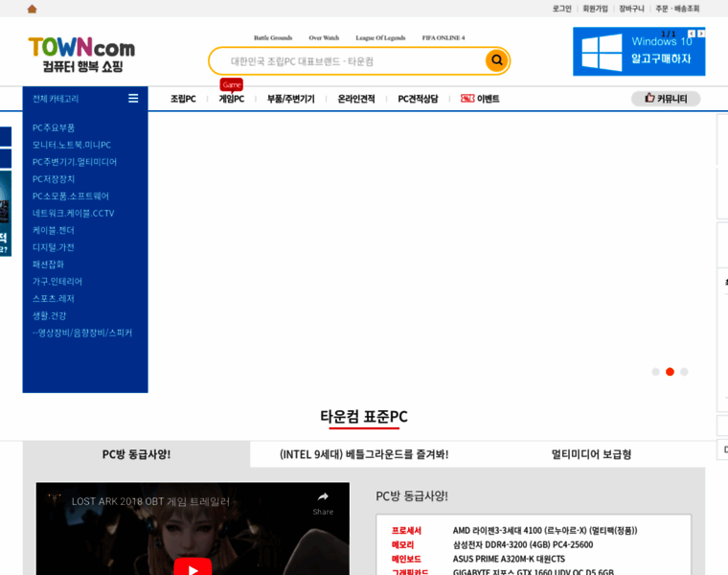Viewport: 728px width, 575px height.
Task: Open the 스포츠.레저 category
Action: pos(53,299)
